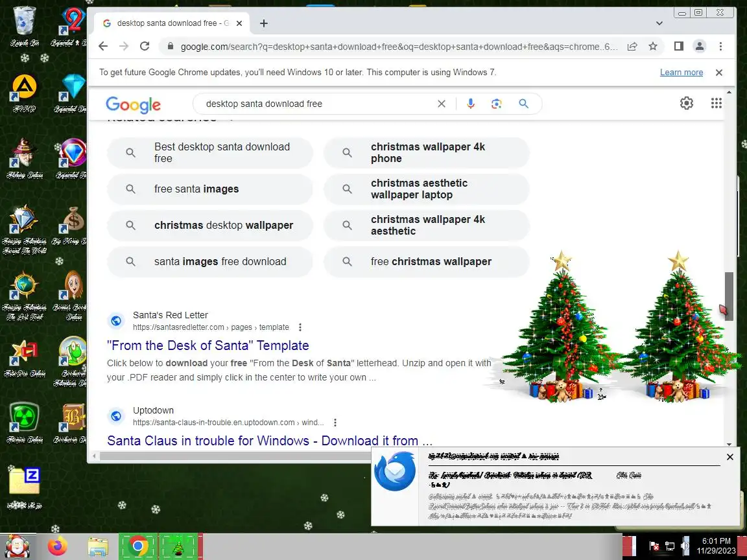Clear the Google search box text

pyautogui.click(x=442, y=104)
